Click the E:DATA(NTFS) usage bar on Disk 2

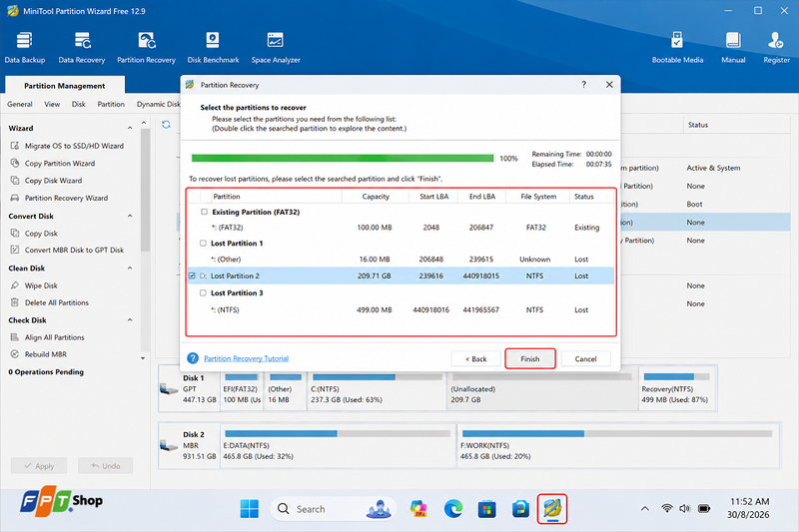[337, 434]
